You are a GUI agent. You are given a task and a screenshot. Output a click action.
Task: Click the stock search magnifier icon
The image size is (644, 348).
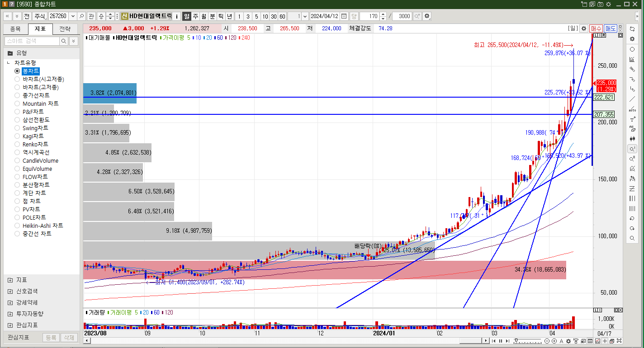pyautogui.click(x=81, y=16)
